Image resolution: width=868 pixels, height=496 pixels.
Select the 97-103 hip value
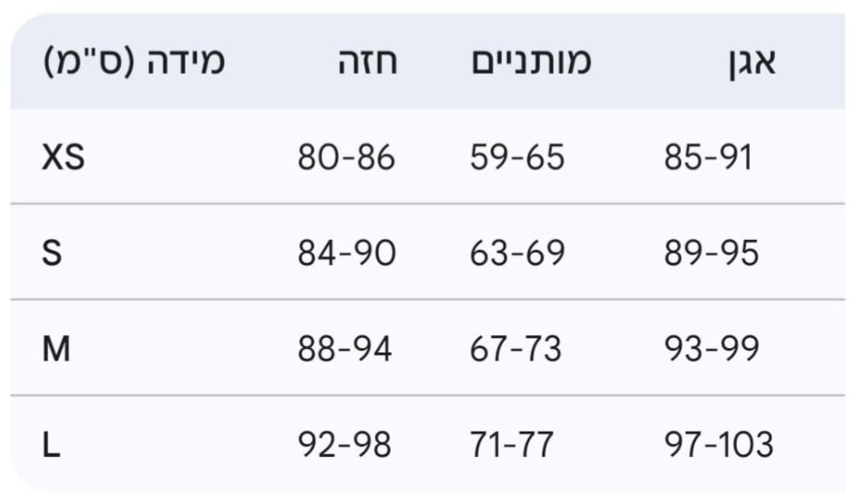tap(718, 444)
